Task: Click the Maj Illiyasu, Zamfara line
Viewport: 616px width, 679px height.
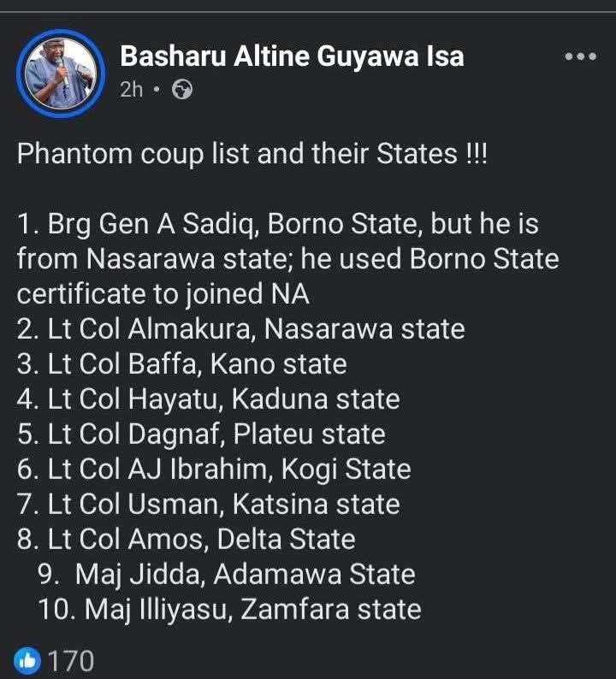Action: (x=229, y=609)
